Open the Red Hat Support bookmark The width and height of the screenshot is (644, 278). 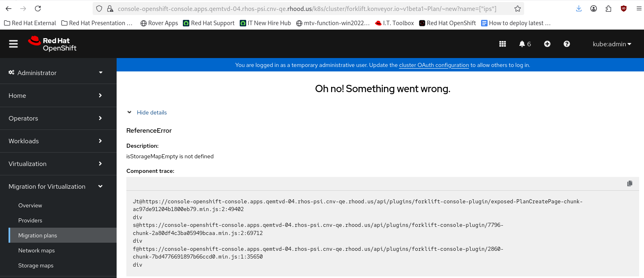click(209, 23)
